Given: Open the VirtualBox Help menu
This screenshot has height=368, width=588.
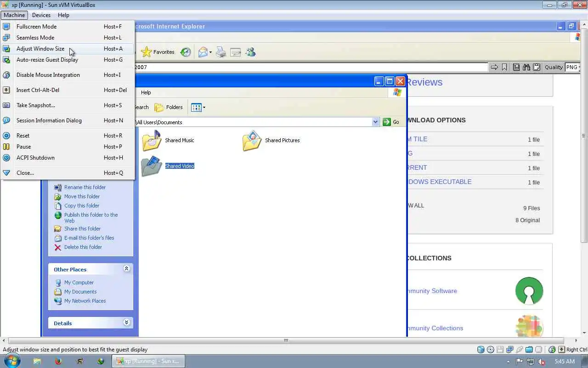Looking at the screenshot, I should pyautogui.click(x=63, y=15).
